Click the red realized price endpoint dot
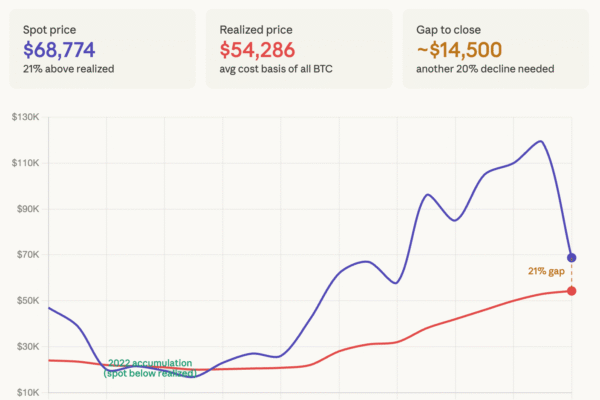The height and width of the screenshot is (400, 600). (x=571, y=291)
